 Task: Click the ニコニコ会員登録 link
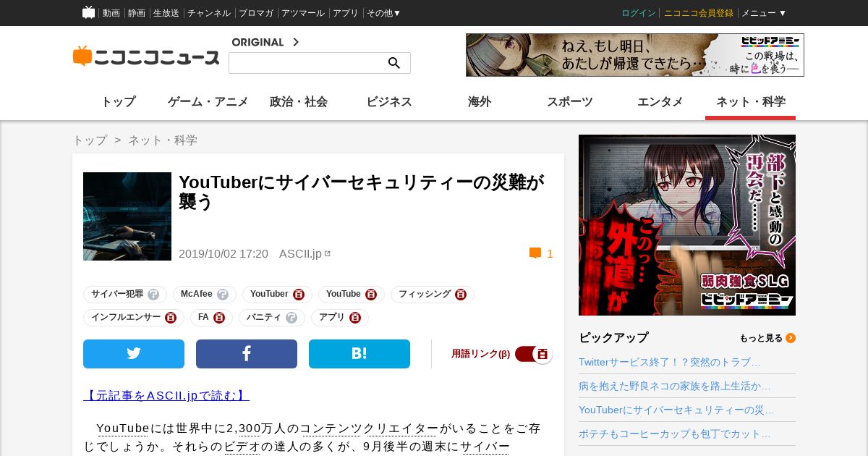pyautogui.click(x=699, y=13)
